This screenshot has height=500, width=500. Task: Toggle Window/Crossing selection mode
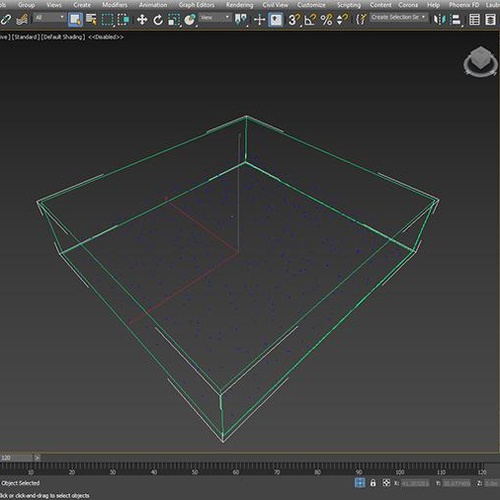[x=123, y=20]
